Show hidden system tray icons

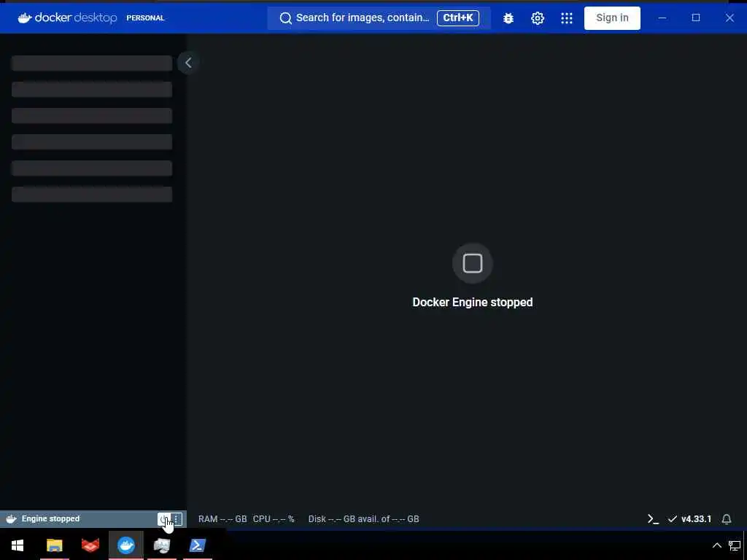point(716,545)
